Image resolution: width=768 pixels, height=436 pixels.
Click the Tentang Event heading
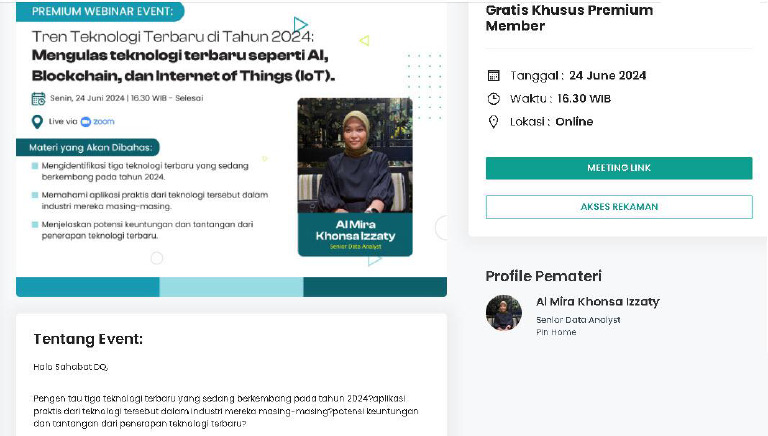[88, 339]
